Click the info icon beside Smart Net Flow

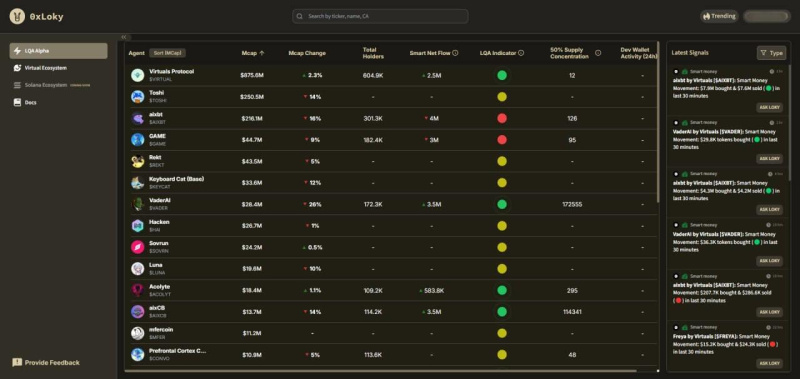pos(455,53)
